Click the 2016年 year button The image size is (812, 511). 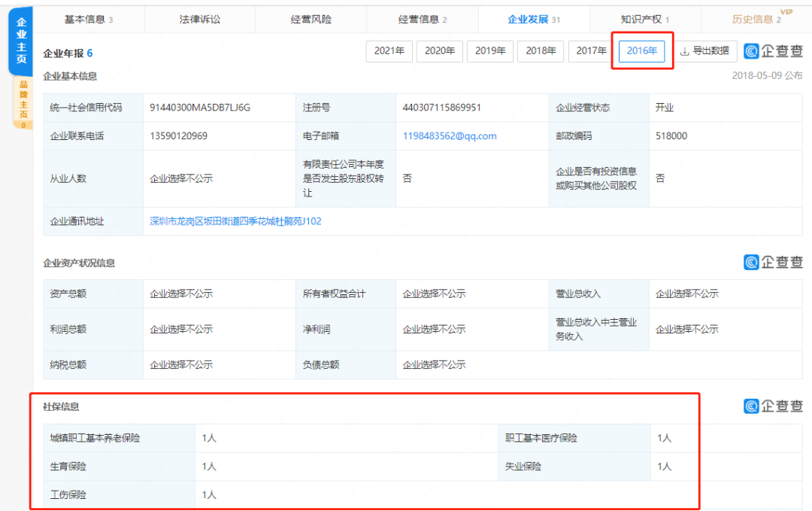click(642, 51)
